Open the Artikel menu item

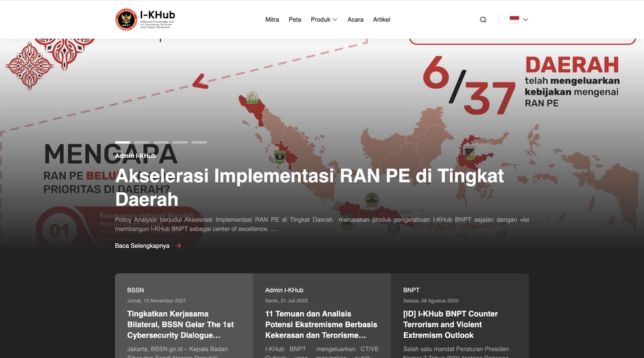tap(382, 19)
